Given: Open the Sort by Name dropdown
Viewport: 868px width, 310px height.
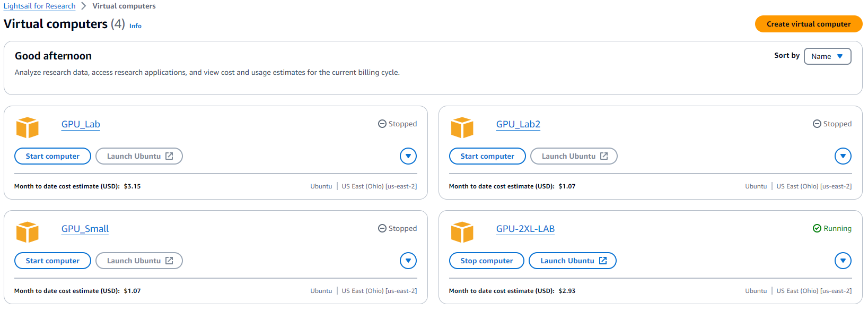Looking at the screenshot, I should (828, 56).
